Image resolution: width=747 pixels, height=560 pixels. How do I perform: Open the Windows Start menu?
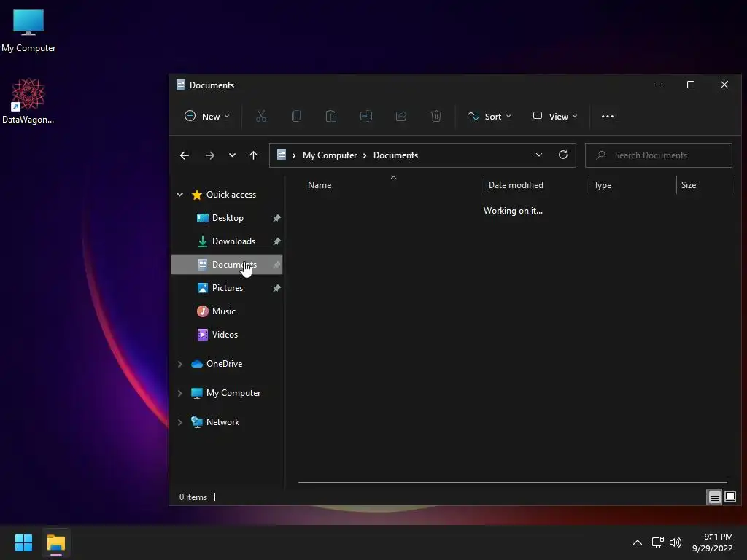coord(23,542)
